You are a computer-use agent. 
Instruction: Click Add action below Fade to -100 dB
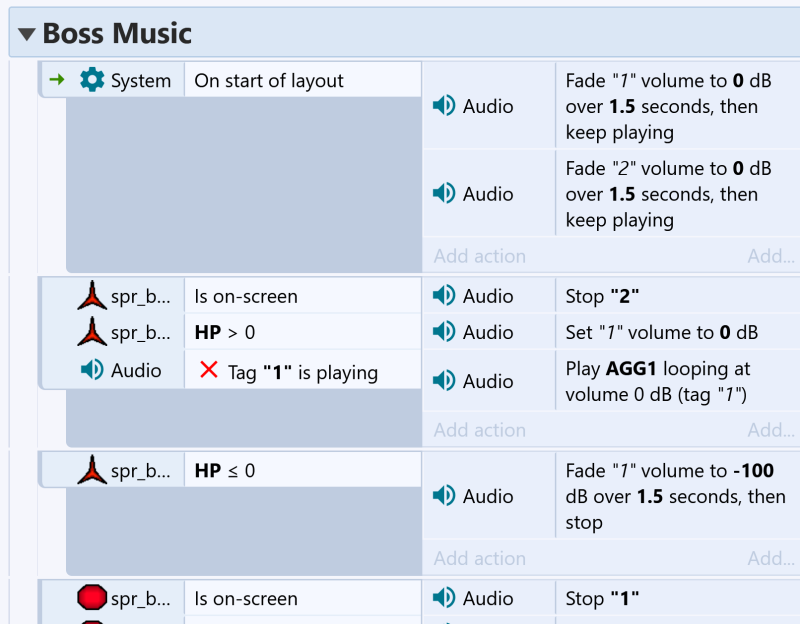pos(480,558)
